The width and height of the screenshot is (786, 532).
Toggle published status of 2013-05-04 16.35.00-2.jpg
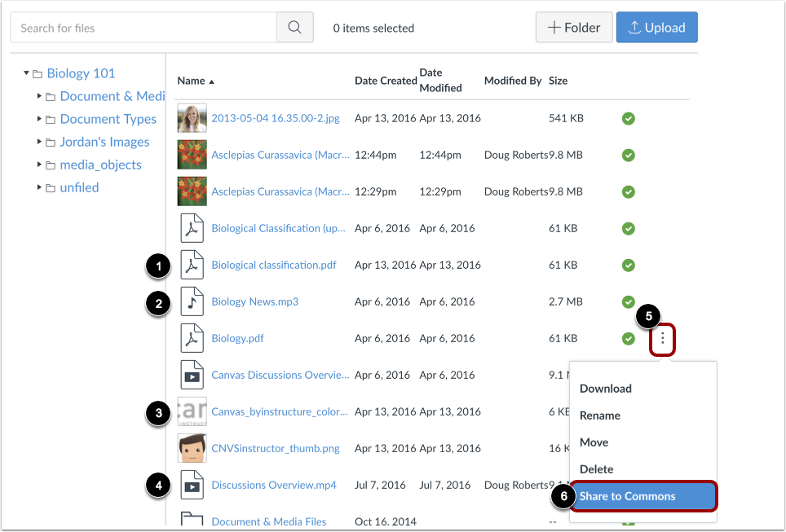(x=628, y=119)
